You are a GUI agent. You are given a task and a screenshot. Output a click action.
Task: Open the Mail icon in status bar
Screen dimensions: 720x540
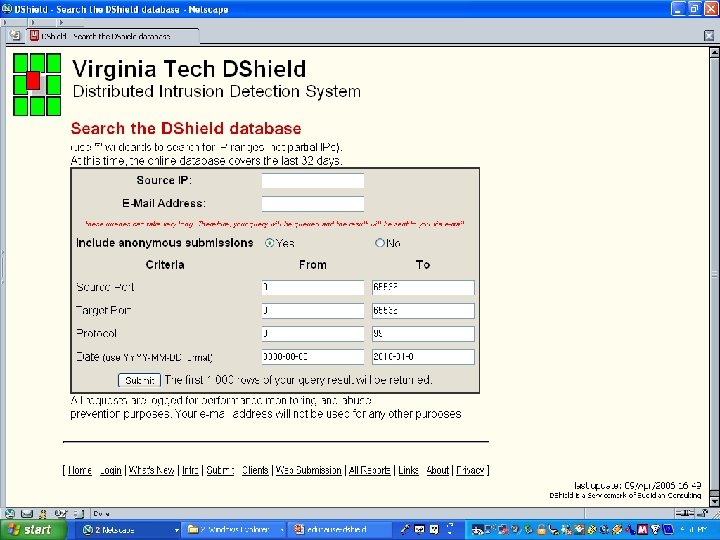click(x=27, y=513)
